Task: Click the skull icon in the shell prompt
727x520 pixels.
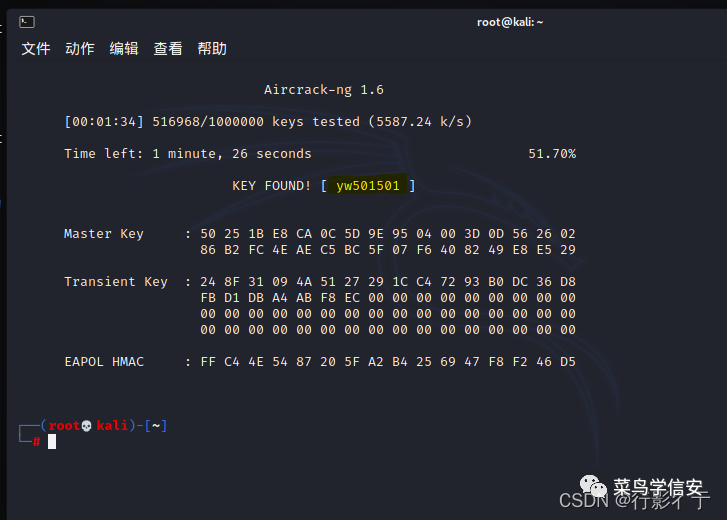Action: coord(86,426)
